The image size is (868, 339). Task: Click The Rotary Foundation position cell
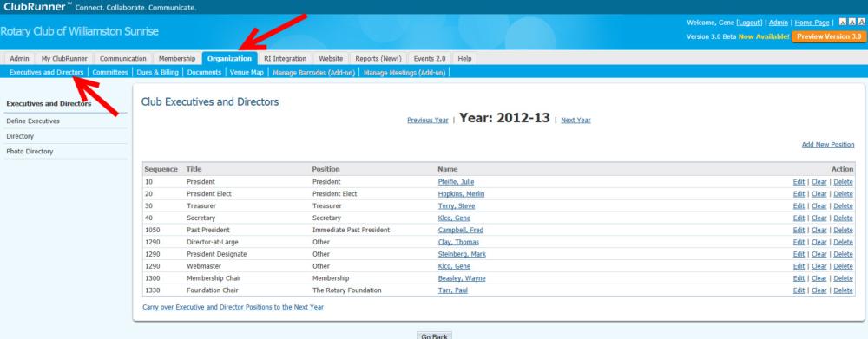click(x=346, y=290)
